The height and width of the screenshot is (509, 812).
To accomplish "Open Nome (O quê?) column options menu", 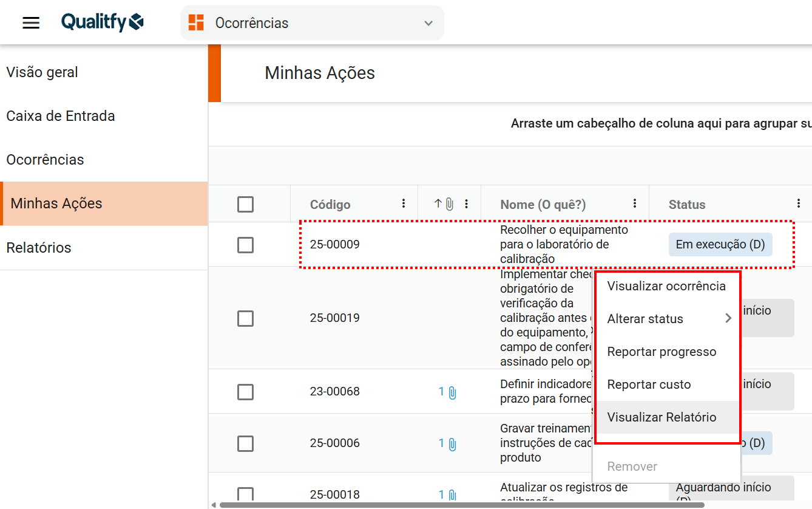I will coord(635,203).
